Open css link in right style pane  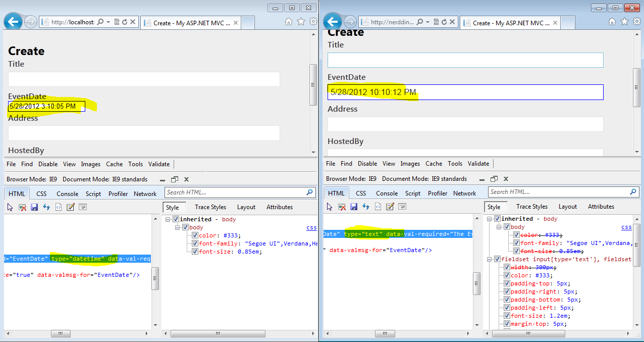tap(626, 227)
